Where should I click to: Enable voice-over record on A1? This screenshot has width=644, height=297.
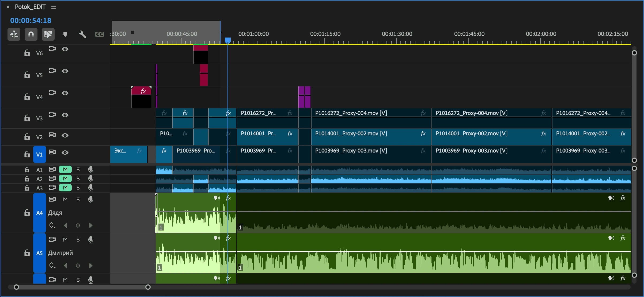[x=91, y=169]
